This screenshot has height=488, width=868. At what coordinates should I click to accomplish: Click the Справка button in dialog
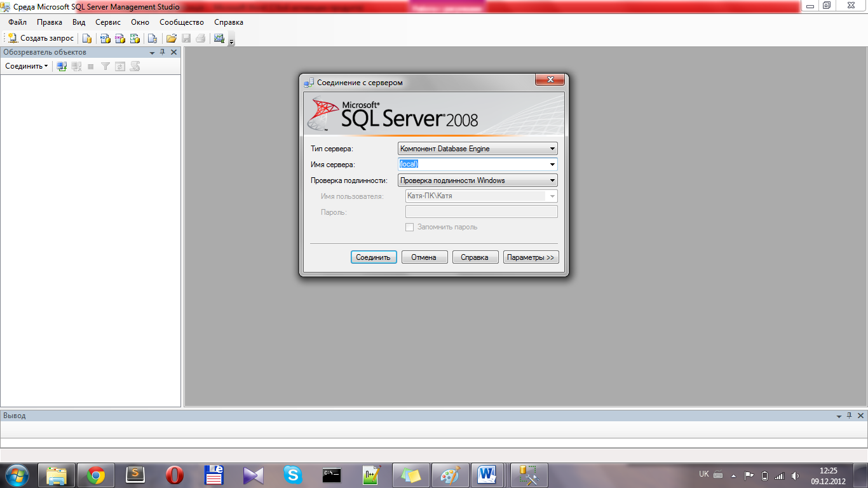click(x=475, y=257)
